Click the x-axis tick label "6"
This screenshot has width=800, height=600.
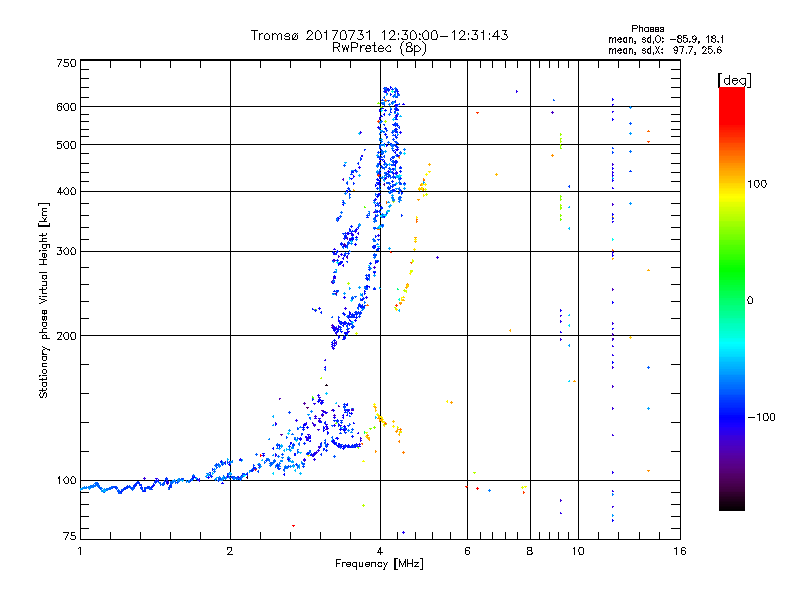[x=467, y=551]
